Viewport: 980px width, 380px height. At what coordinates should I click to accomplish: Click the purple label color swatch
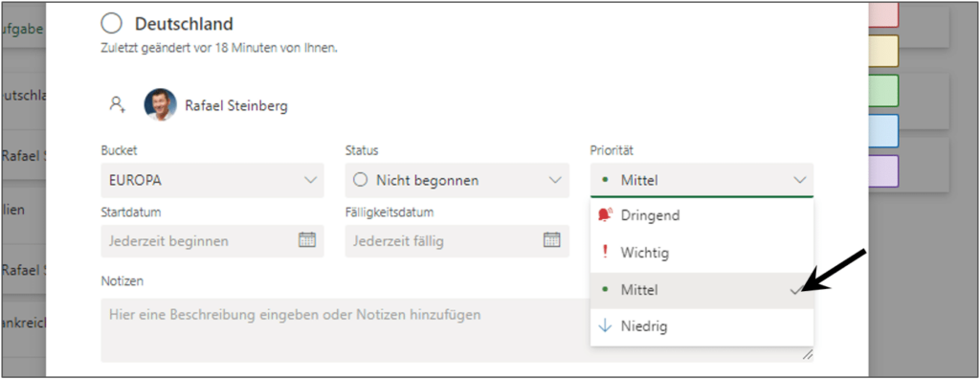point(883,171)
